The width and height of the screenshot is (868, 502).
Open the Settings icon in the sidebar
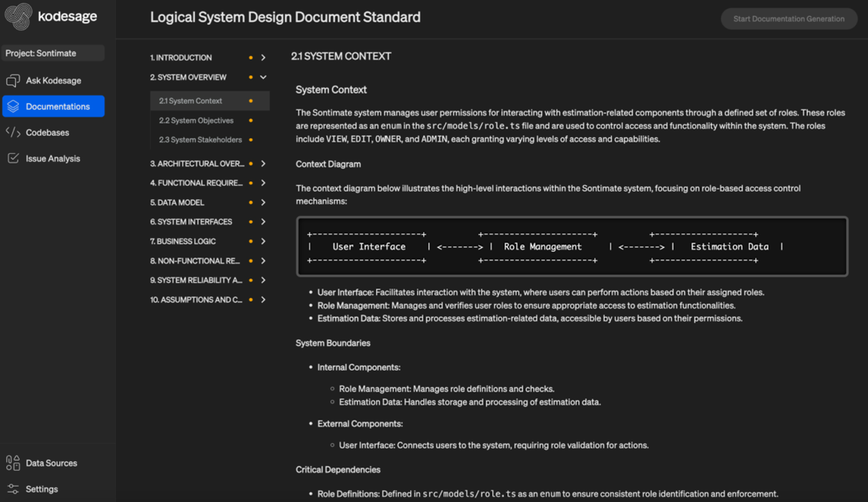coord(13,488)
